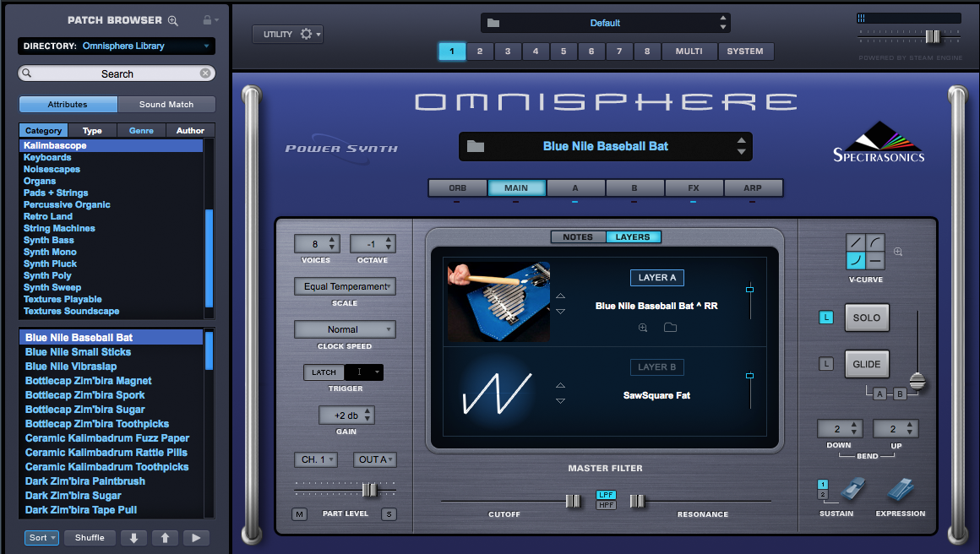Click the SawSquare Fat waveform image
980x554 pixels.
[498, 394]
